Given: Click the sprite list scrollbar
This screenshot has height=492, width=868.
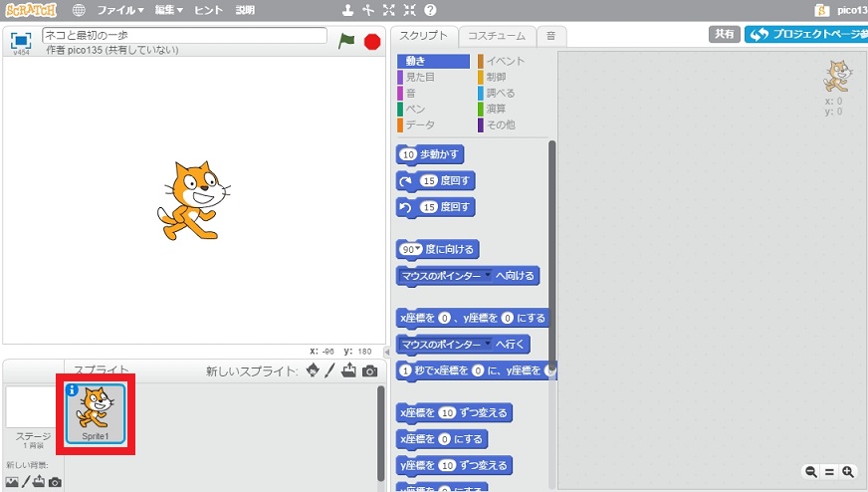Looking at the screenshot, I should [x=381, y=433].
